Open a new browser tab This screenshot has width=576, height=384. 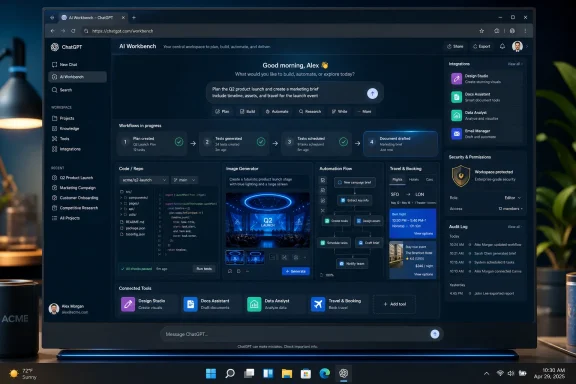134,18
